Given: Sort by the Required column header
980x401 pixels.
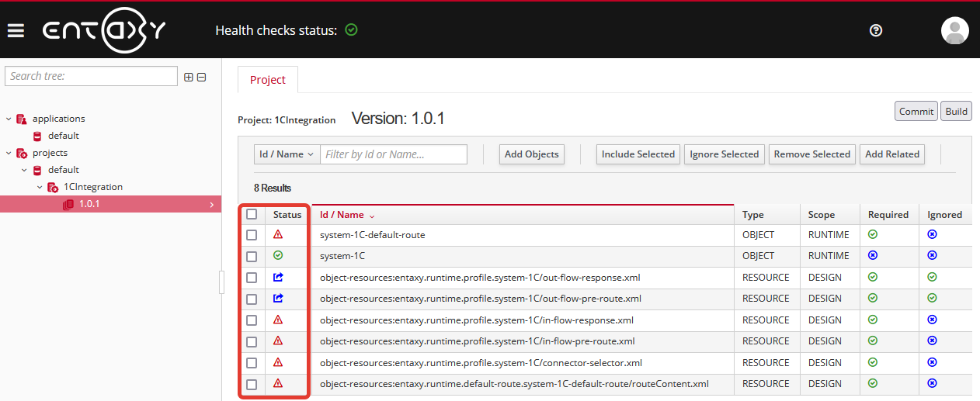Looking at the screenshot, I should [x=888, y=215].
